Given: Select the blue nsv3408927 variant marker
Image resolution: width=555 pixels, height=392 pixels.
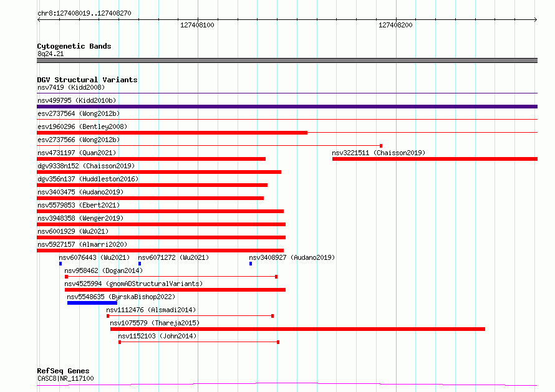Looking at the screenshot, I should pyautogui.click(x=251, y=264).
